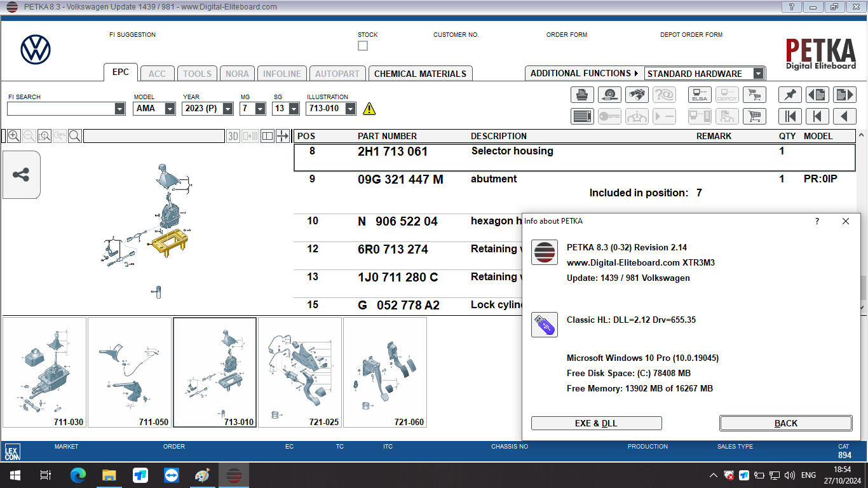Image resolution: width=868 pixels, height=488 pixels.
Task: Click the pushpin icon
Action: pyautogui.click(x=790, y=95)
